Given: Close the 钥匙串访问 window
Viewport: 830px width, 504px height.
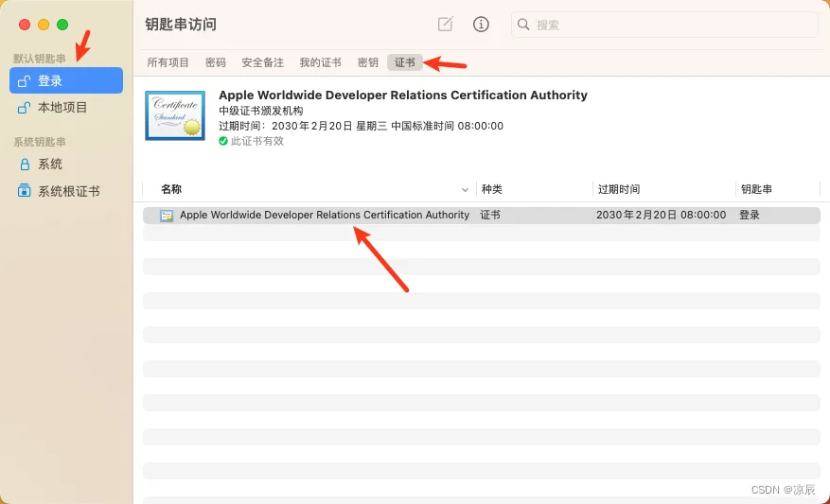Looking at the screenshot, I should (x=25, y=25).
